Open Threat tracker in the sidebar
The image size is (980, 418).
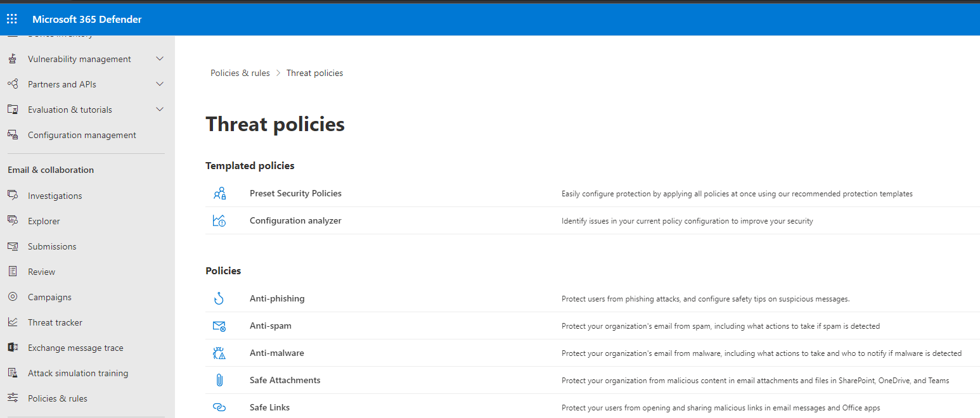click(55, 322)
